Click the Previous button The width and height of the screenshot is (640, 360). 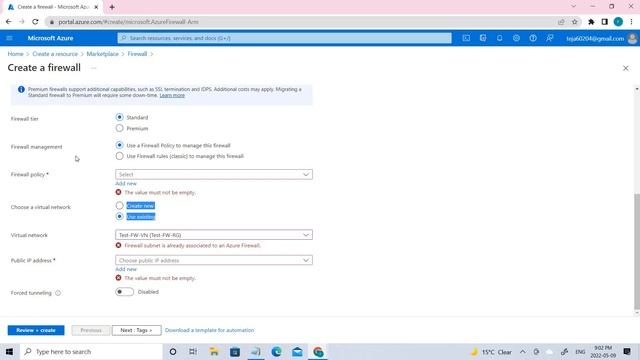click(91, 330)
